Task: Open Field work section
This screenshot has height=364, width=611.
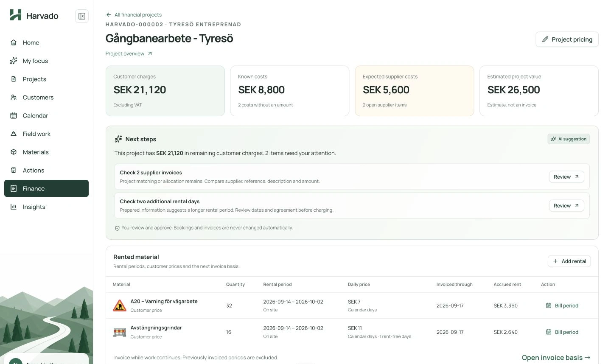Action: [46, 134]
